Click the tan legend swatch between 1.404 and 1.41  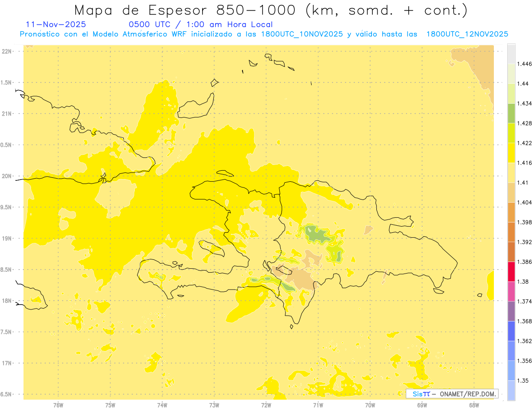coord(511,192)
